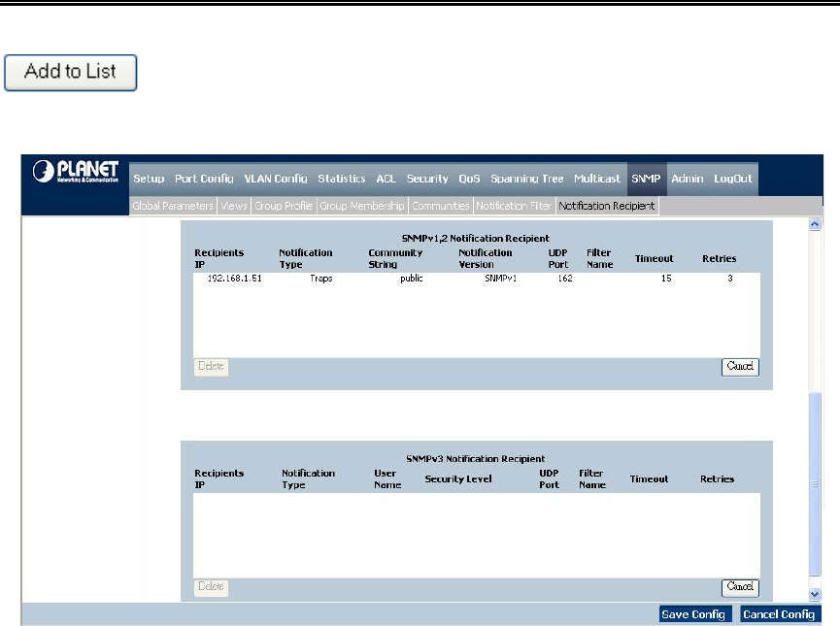
Task: Click the Cancel Config button
Action: coord(780,614)
